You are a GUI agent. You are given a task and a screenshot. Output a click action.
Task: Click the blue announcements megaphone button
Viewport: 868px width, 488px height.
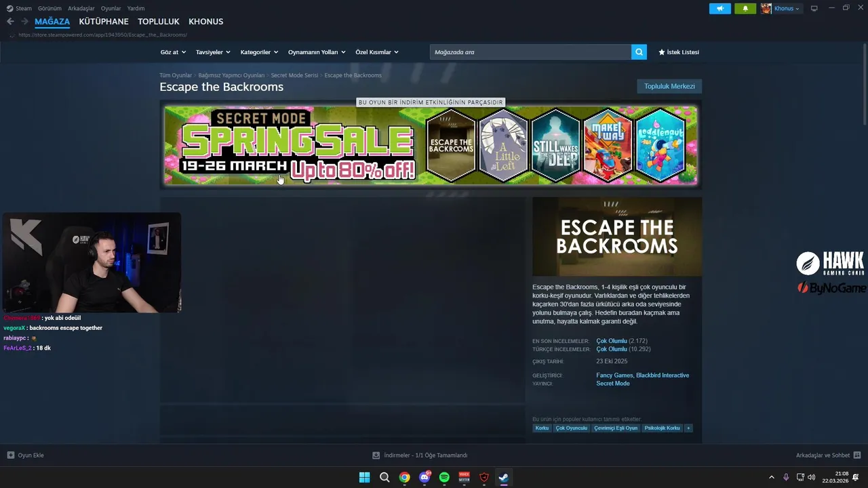720,8
